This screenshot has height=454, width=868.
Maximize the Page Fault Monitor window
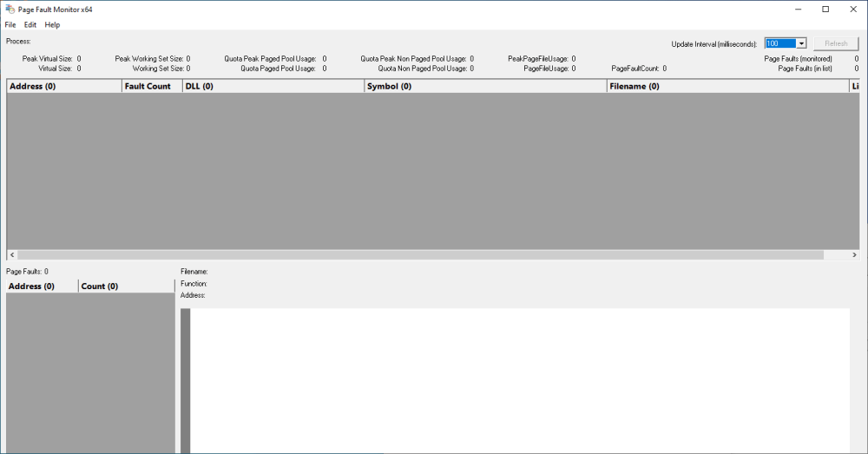click(x=825, y=10)
